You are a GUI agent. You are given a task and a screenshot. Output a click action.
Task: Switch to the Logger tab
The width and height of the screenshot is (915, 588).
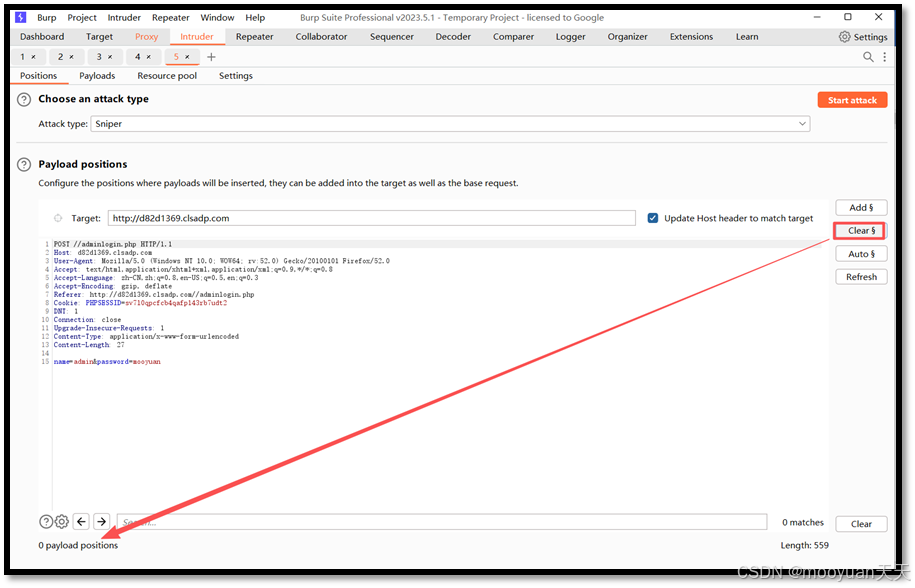pyautogui.click(x=570, y=37)
